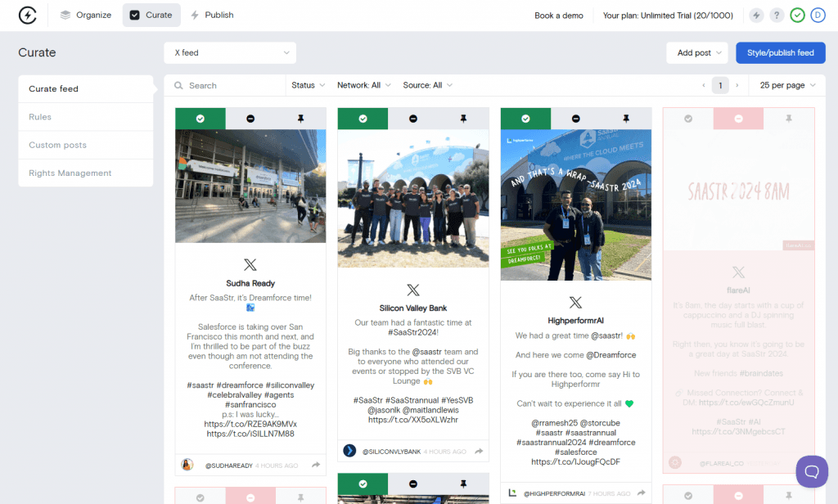Open the help question mark icon
This screenshot has height=504, width=838.
coord(777,16)
